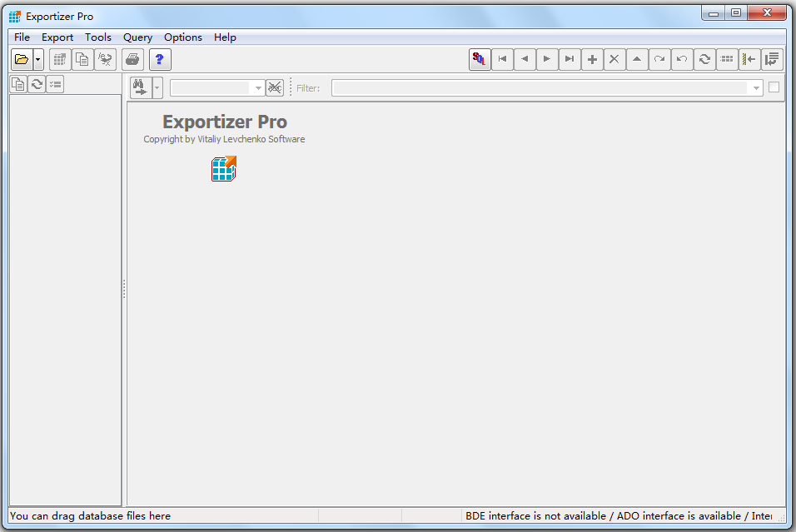The width and height of the screenshot is (796, 532).
Task: Toggle the SQL query button
Action: click(479, 59)
